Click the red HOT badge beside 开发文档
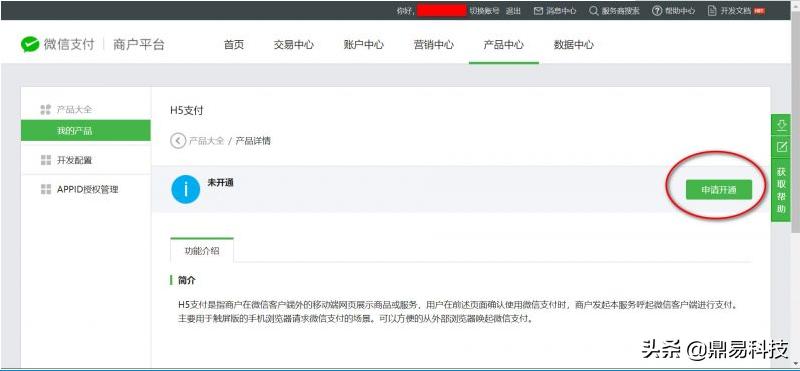The image size is (800, 371). [x=759, y=11]
